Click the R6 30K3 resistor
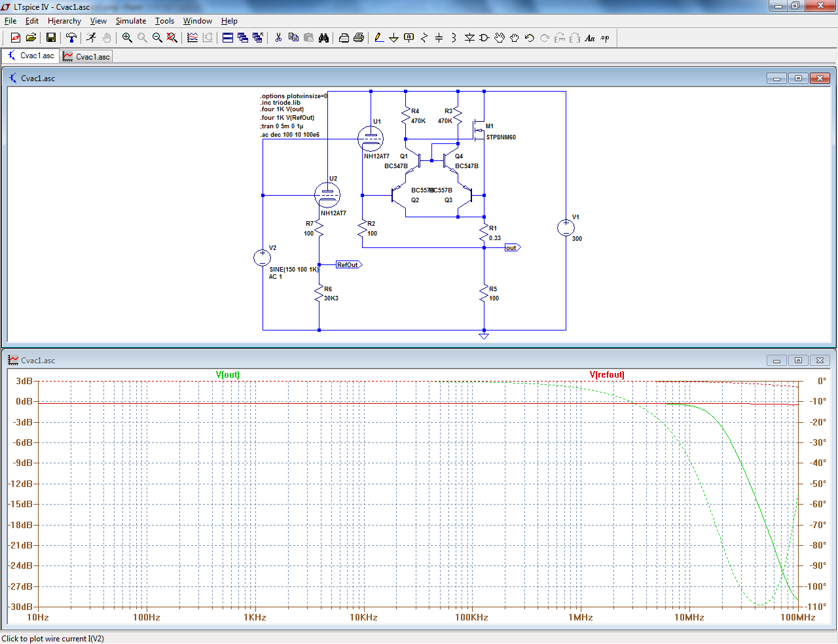This screenshot has height=644, width=838. pos(319,293)
